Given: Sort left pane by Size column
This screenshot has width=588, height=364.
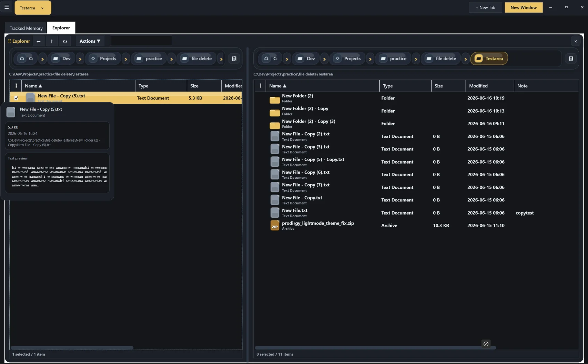Looking at the screenshot, I should [204, 86].
